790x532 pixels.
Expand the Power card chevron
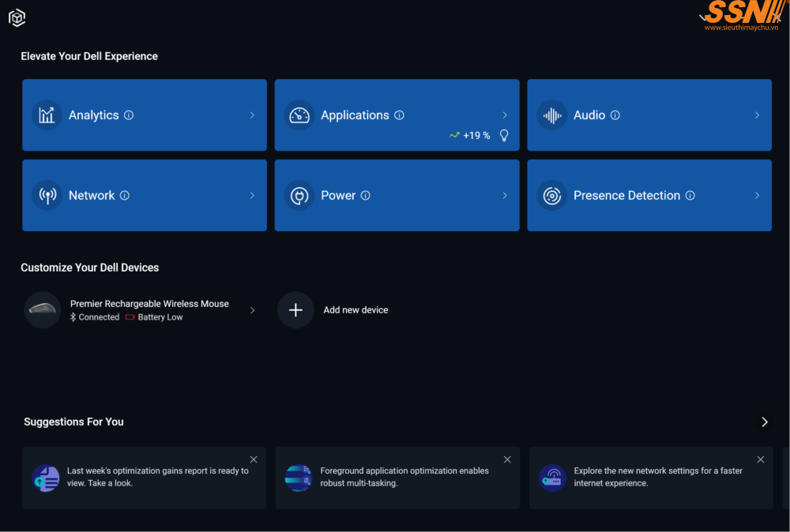[x=505, y=195]
